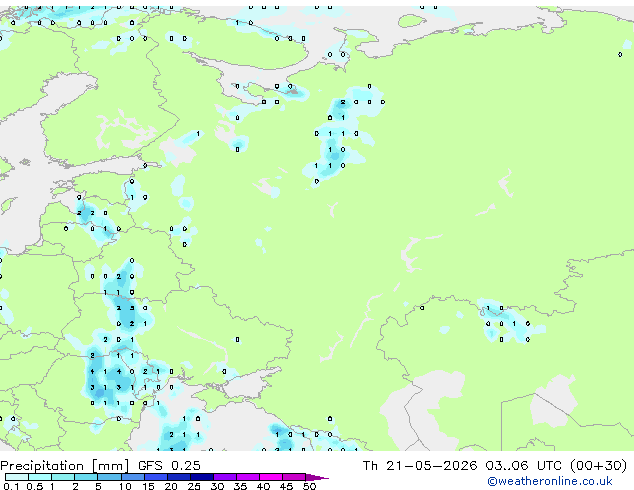
Task: Choose the 2–5 mm legend color box
Action: click(x=86, y=477)
